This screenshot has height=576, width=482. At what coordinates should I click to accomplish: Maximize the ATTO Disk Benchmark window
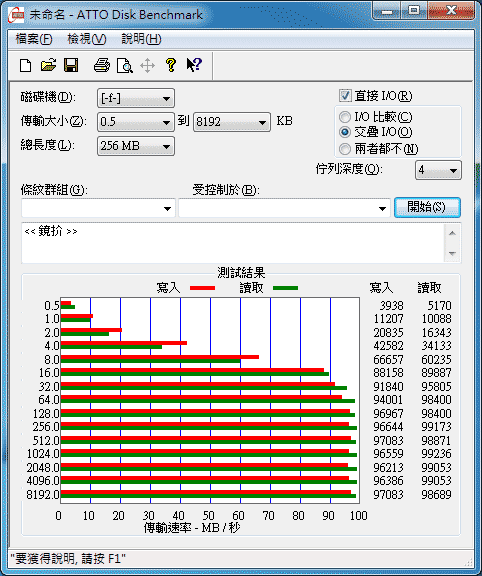(414, 11)
